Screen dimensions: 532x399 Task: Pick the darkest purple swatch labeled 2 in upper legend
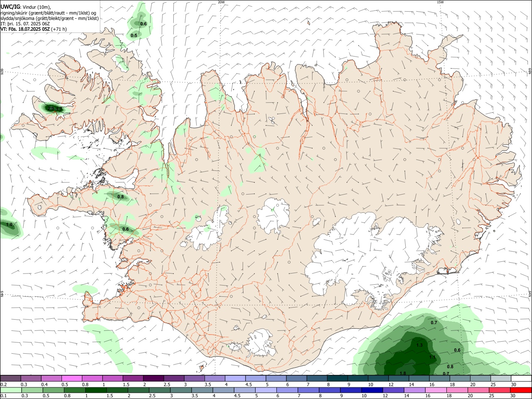pyautogui.click(x=153, y=378)
